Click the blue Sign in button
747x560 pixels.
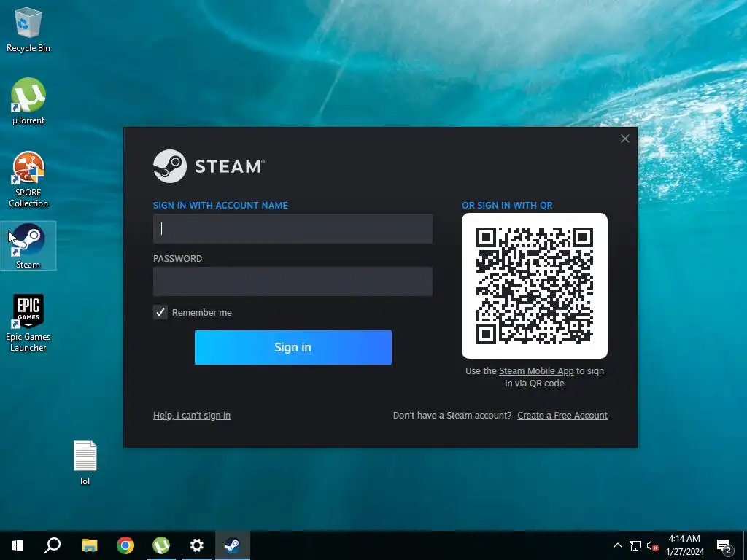[x=293, y=347]
